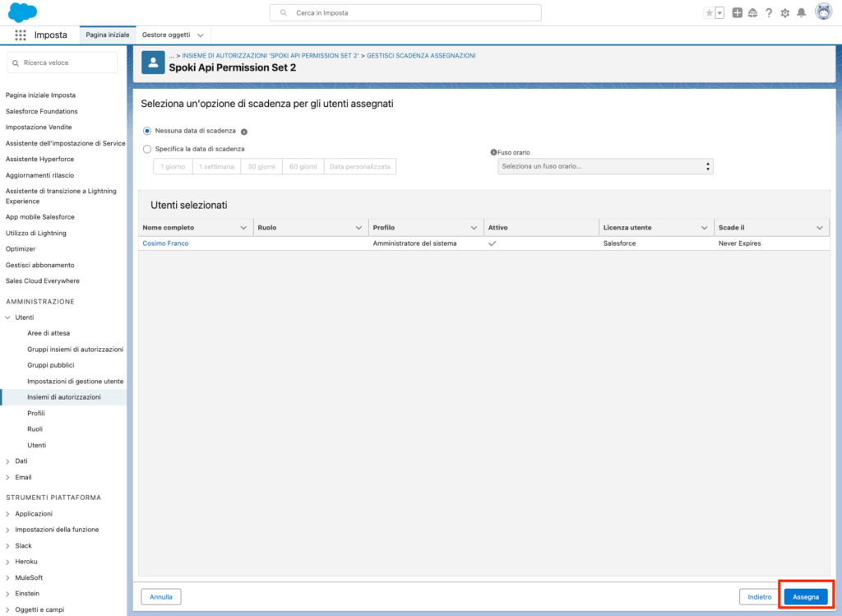The height and width of the screenshot is (616, 842).
Task: Click the Annulla button
Action: [x=160, y=596]
